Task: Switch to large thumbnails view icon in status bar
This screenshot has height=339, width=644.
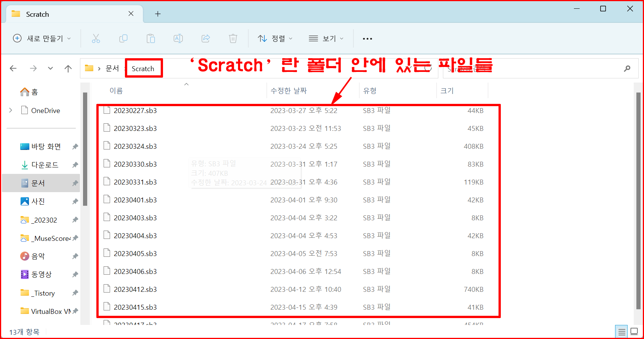Action: tap(634, 331)
